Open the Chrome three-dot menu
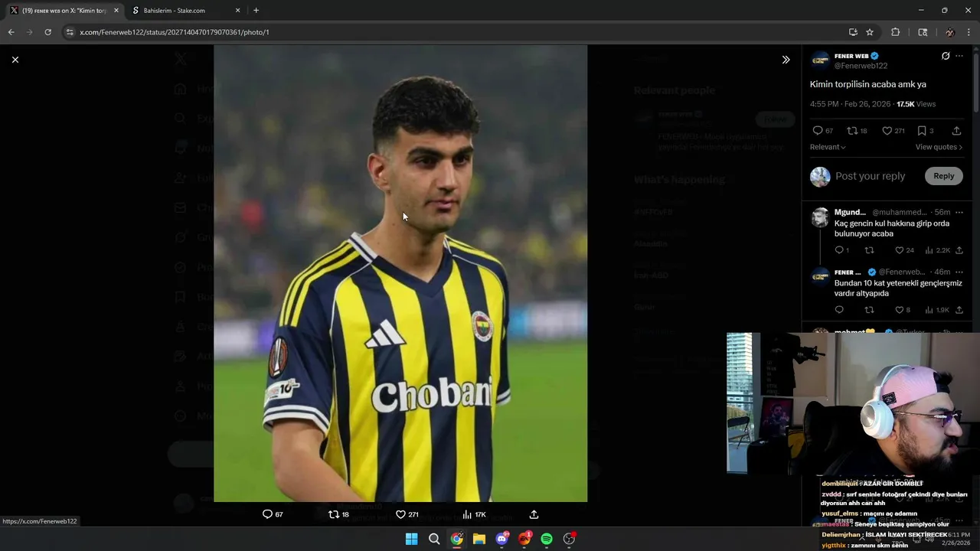 [x=969, y=32]
